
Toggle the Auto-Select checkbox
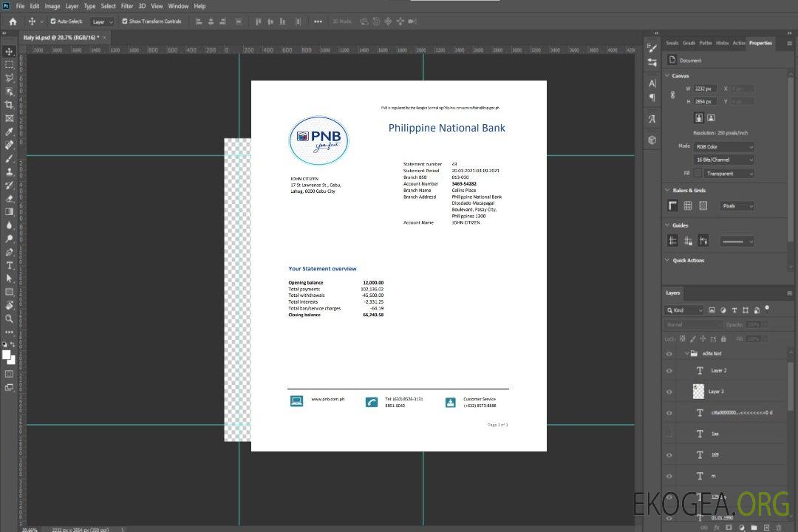53,21
